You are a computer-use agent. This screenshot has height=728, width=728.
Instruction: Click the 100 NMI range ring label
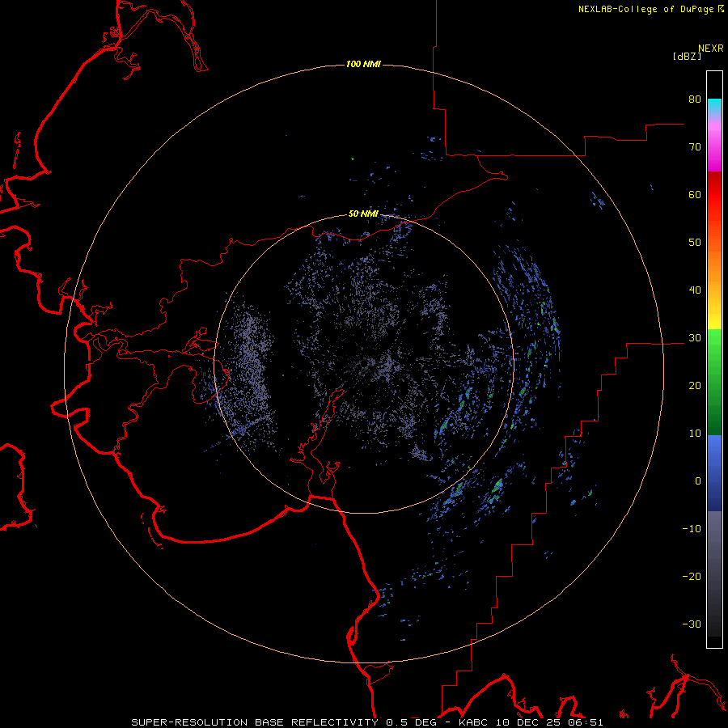363,64
